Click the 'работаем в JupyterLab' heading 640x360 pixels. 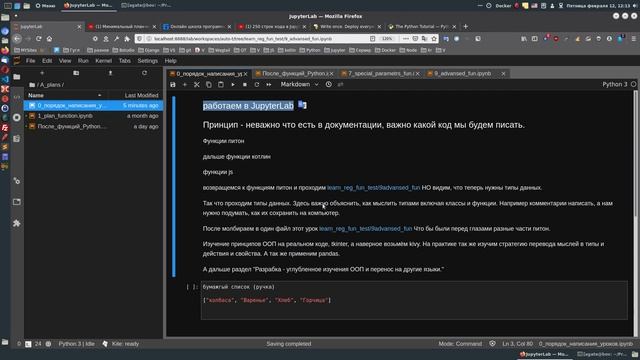248,106
